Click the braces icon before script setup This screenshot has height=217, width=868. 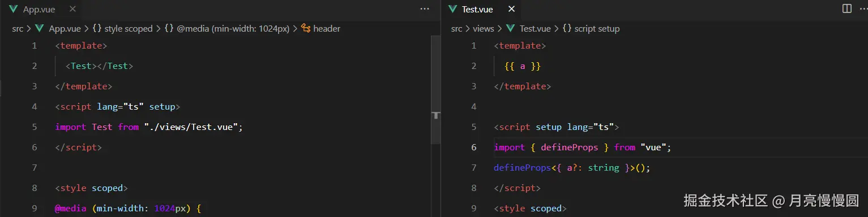tap(566, 28)
